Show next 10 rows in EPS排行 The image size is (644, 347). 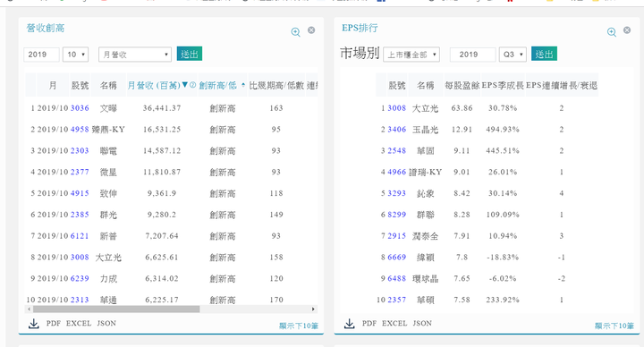(x=614, y=326)
